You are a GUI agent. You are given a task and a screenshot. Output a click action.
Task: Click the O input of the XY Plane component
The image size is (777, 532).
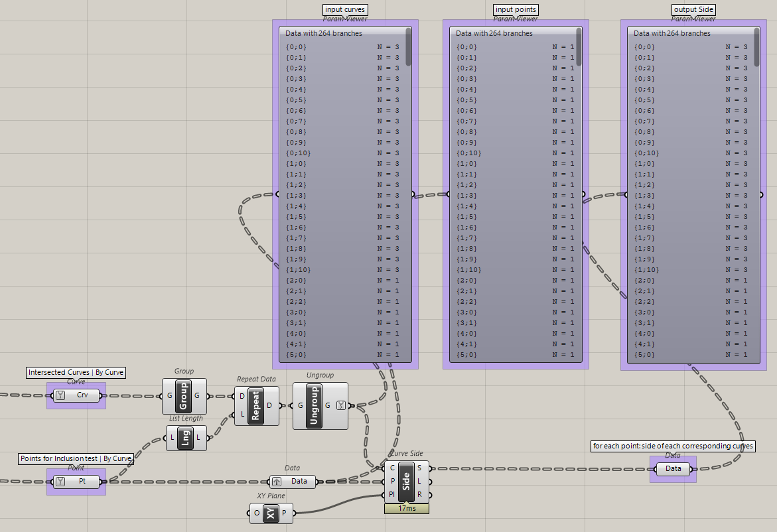(257, 513)
